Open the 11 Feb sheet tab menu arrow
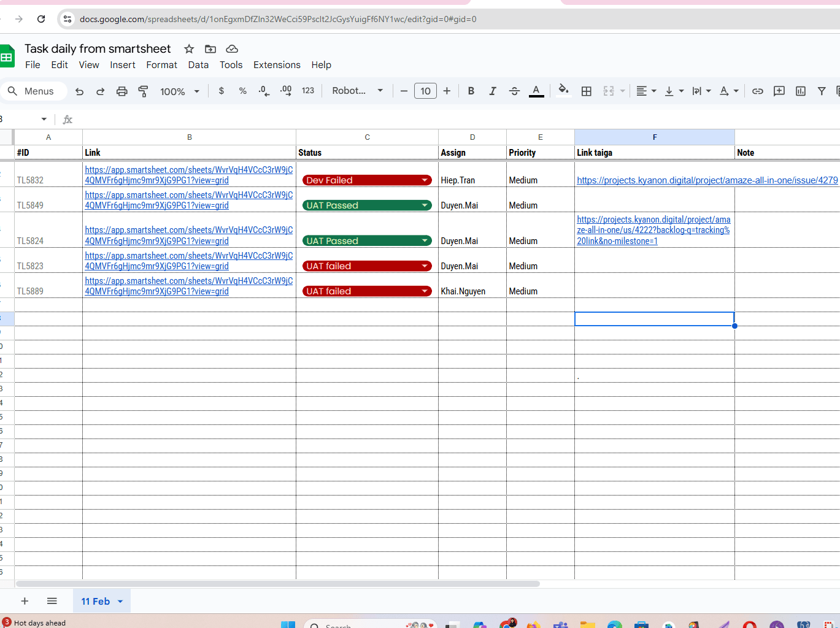This screenshot has width=840, height=628. point(120,602)
